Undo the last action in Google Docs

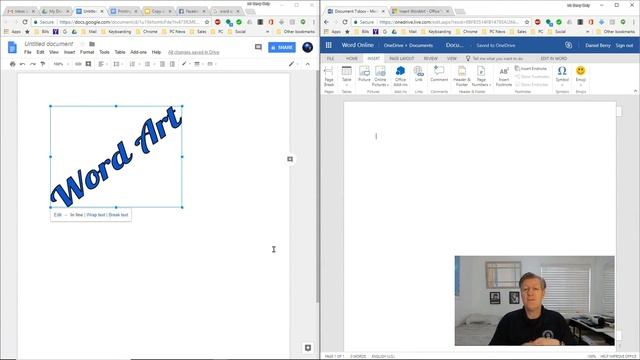point(22,64)
